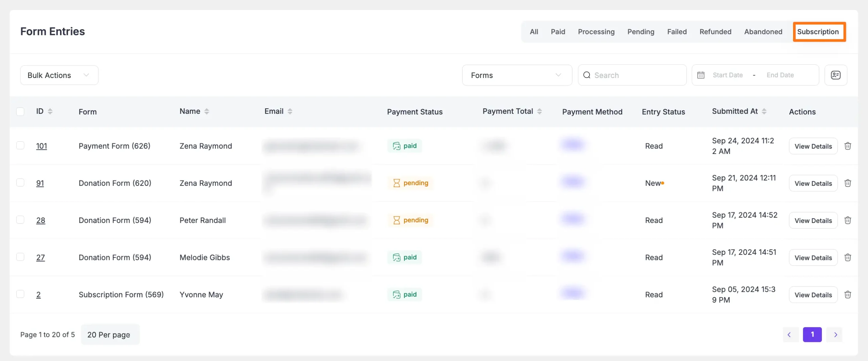The width and height of the screenshot is (868, 361).
Task: Click the calendar icon beside Start Date
Action: [701, 75]
